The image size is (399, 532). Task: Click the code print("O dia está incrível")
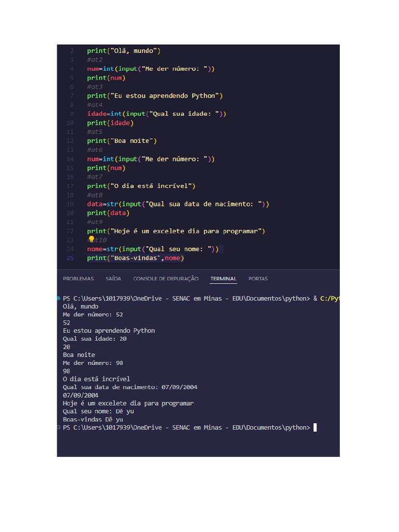pyautogui.click(x=141, y=186)
